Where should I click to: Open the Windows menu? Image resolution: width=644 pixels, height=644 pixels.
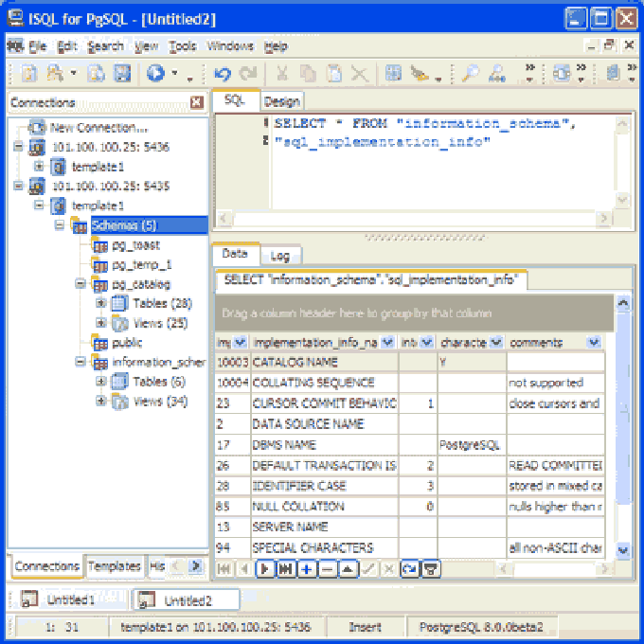point(230,46)
